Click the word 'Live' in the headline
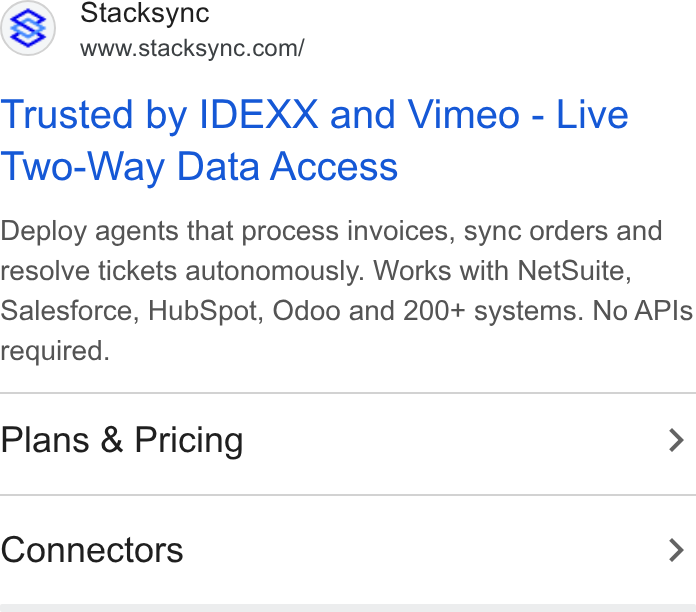 coord(592,115)
